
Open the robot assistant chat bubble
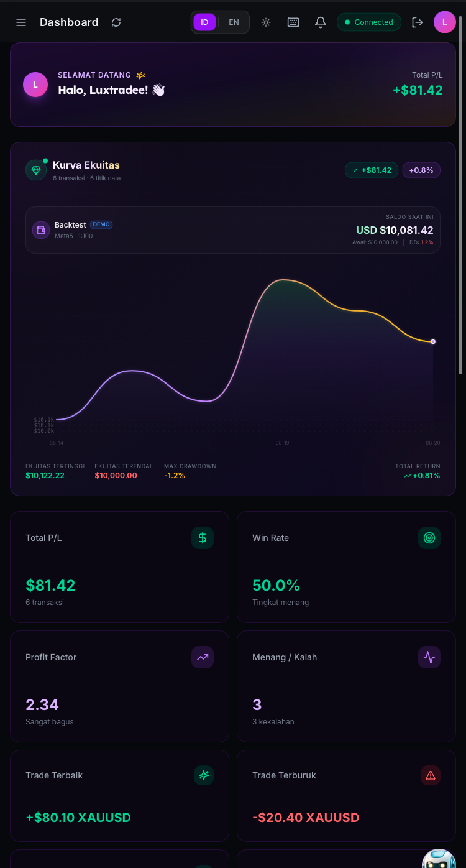point(439,858)
